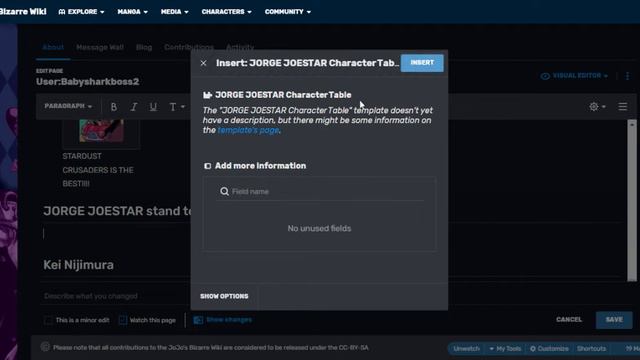
Task: Open the CHARACTERS menu
Action: click(227, 12)
